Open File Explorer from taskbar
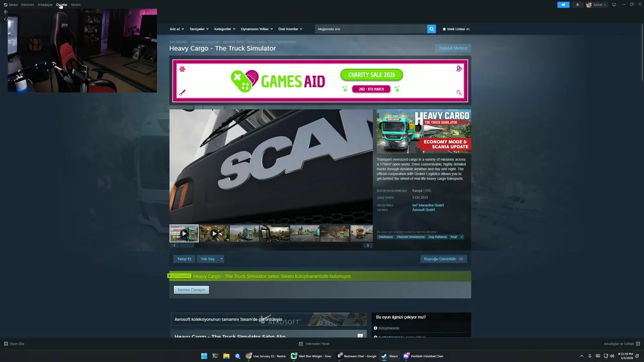Screen dimensions: 644x362 tap(226, 356)
